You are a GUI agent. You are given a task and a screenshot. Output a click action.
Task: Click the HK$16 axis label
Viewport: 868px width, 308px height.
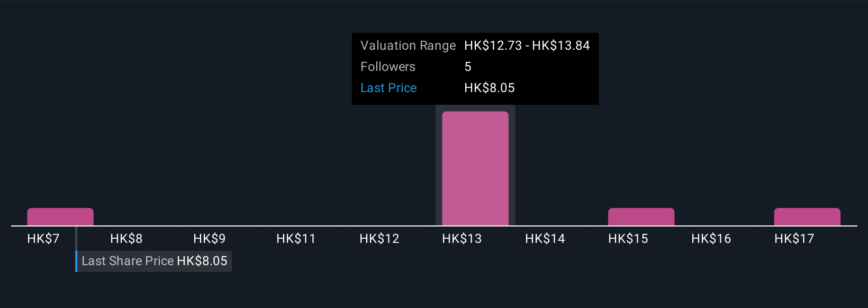(711, 239)
